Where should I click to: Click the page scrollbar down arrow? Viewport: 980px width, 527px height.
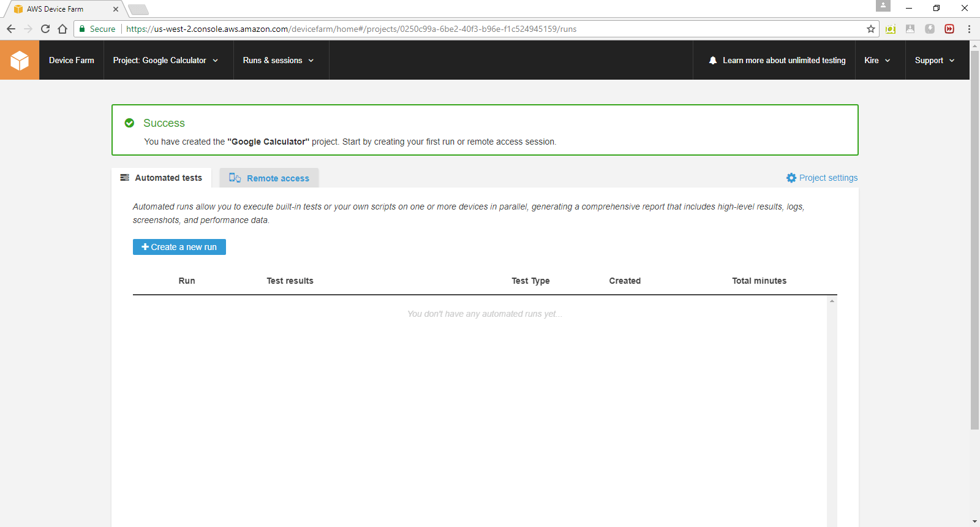(x=974, y=521)
